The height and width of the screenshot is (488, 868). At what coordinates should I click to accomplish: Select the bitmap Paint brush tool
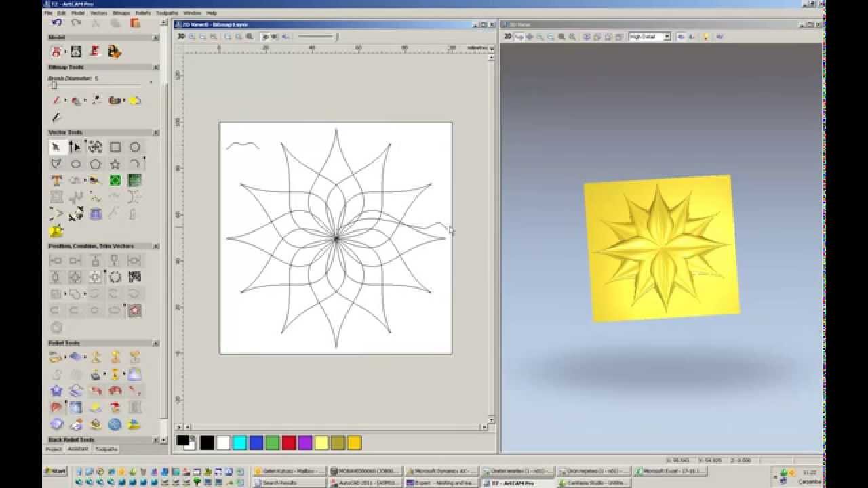coord(56,100)
